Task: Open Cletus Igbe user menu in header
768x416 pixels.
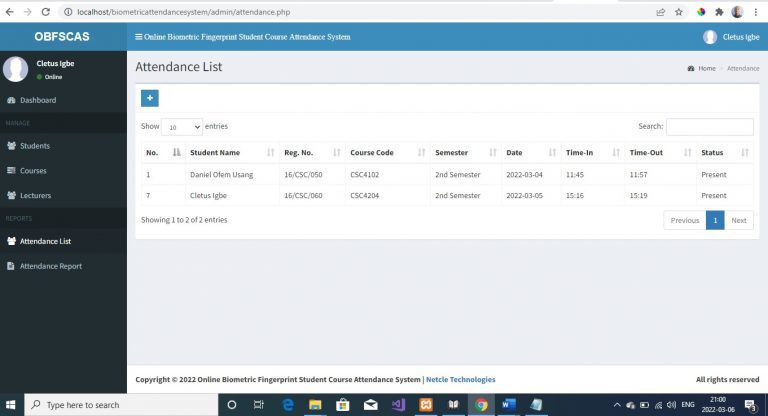Action: pyautogui.click(x=731, y=37)
